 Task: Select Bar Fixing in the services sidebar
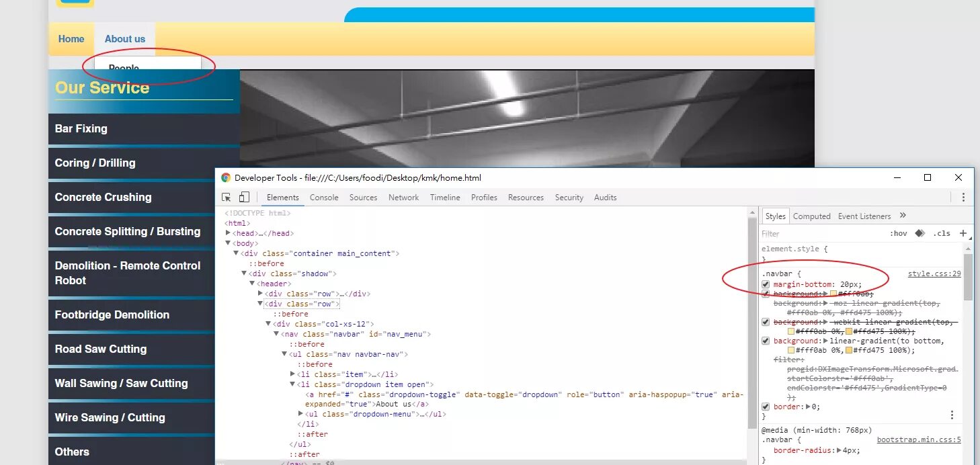point(79,128)
